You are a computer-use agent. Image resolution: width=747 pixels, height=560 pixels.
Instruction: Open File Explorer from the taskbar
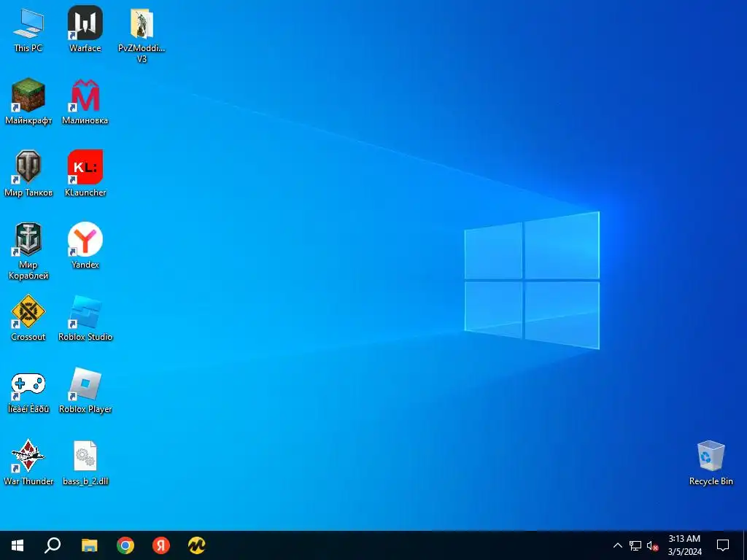(x=89, y=545)
